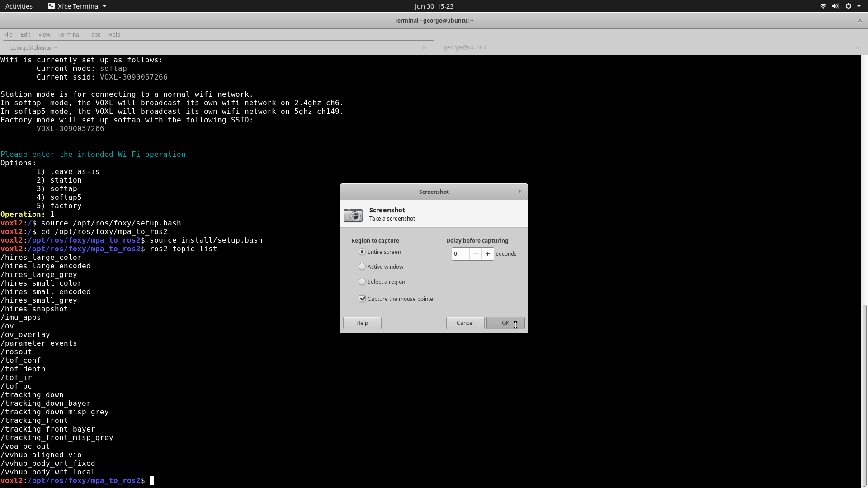Image resolution: width=868 pixels, height=488 pixels.
Task: Switch to the second george@ubuntu tab
Action: click(x=650, y=47)
